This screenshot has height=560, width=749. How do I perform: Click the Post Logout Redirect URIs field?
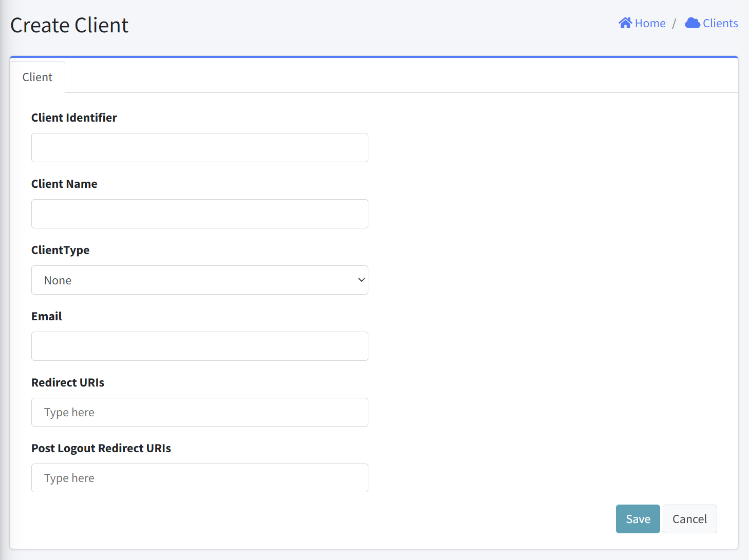click(200, 478)
